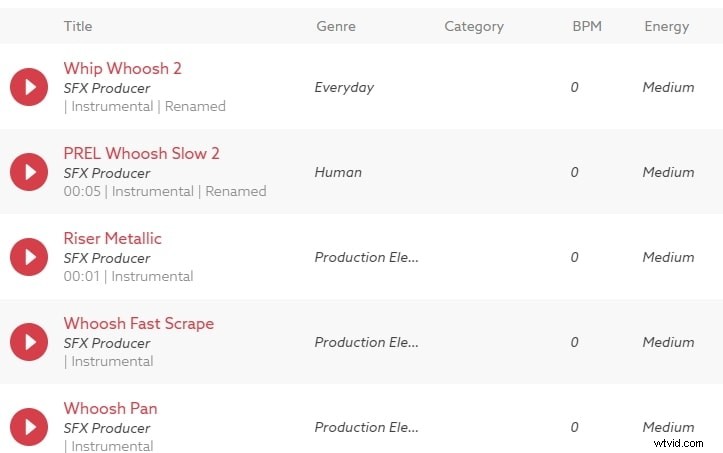Click the Human genre label

pos(338,172)
